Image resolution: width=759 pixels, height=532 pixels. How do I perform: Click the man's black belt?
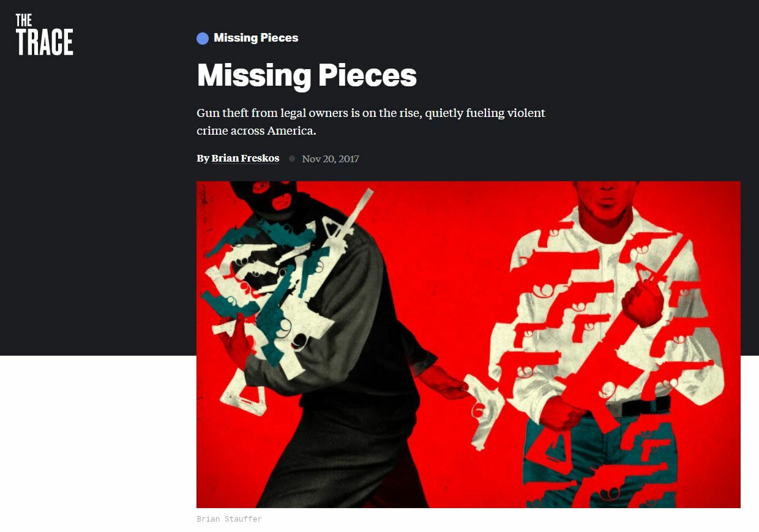pos(630,406)
